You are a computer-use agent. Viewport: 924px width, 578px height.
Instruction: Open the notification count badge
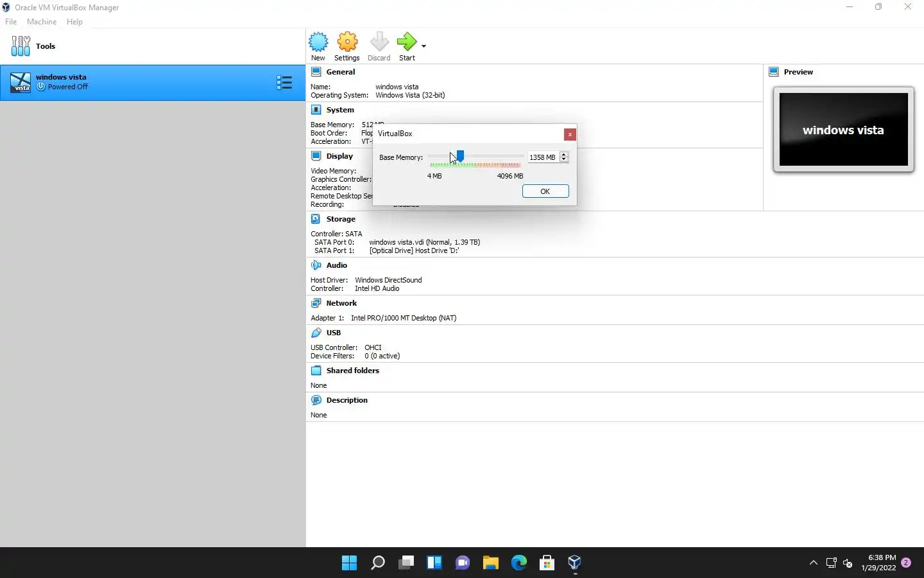(906, 563)
